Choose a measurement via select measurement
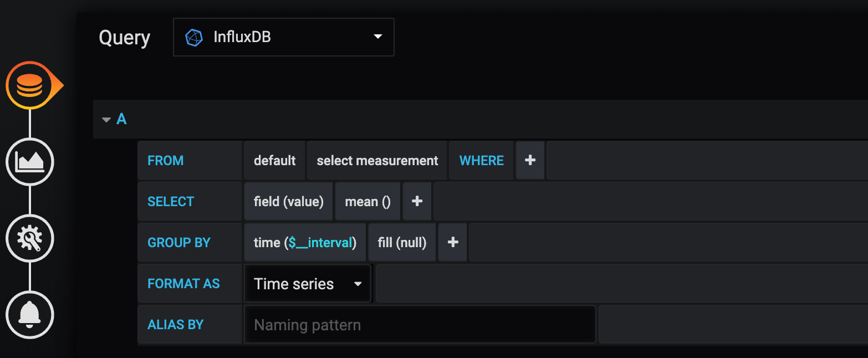The image size is (868, 358). coord(377,161)
